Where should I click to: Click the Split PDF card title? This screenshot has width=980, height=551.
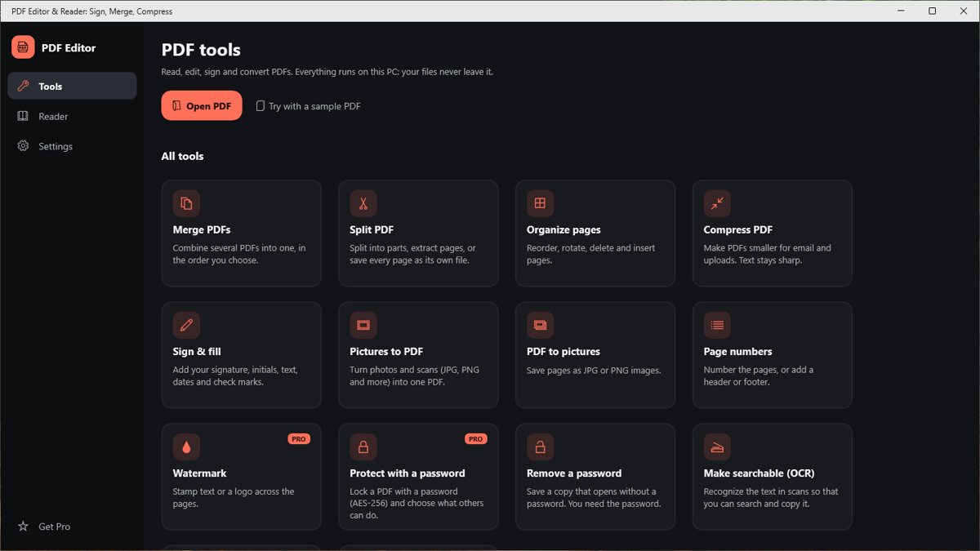(372, 230)
